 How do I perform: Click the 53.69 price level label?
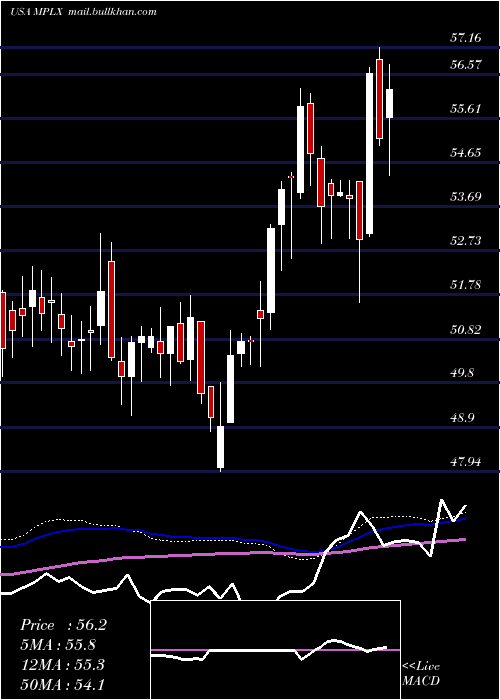point(465,196)
